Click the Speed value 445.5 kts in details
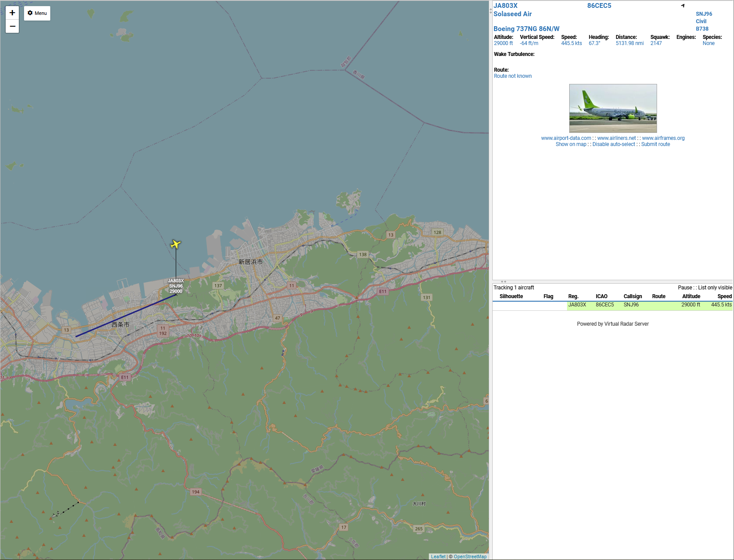The width and height of the screenshot is (734, 560). (x=571, y=43)
